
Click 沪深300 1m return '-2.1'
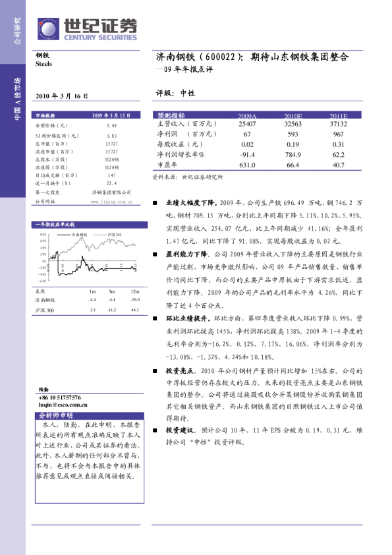click(92, 310)
